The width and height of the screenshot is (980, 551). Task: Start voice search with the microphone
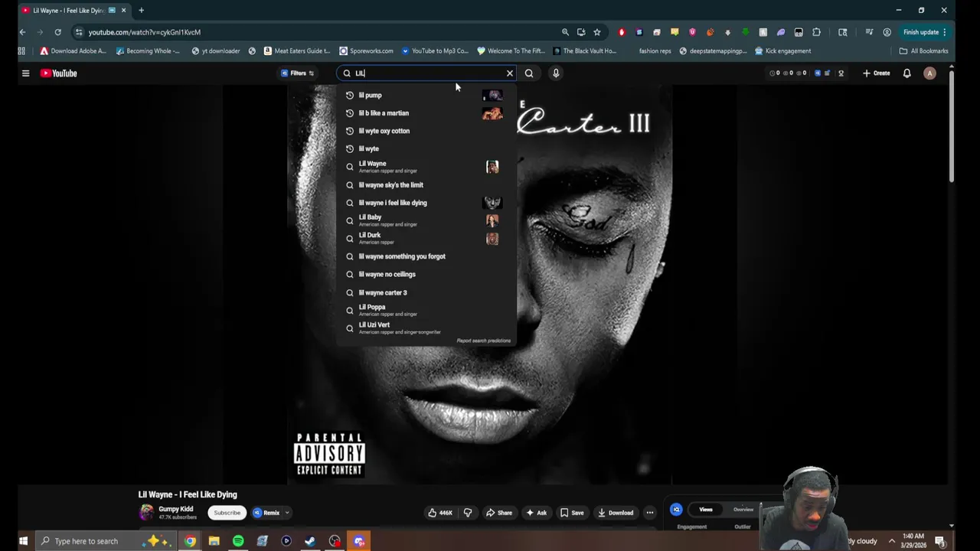point(556,73)
